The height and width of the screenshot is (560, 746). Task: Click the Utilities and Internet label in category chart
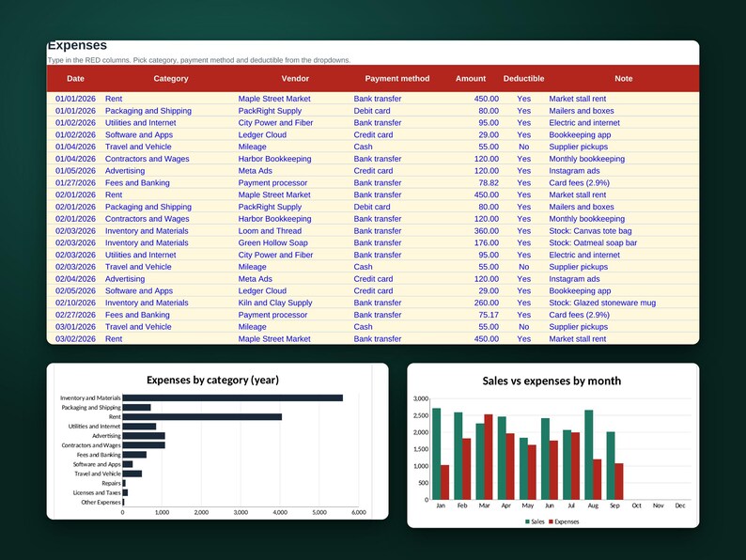pos(94,427)
